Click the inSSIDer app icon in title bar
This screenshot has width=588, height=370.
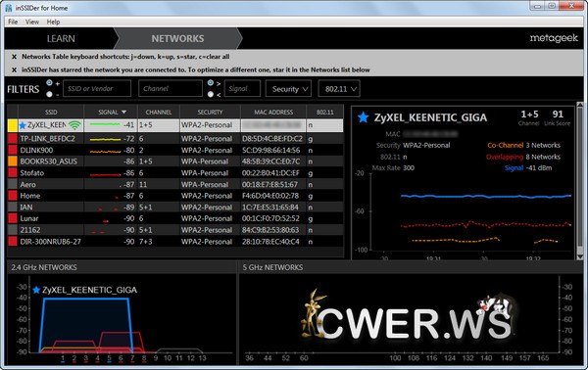pos(9,8)
